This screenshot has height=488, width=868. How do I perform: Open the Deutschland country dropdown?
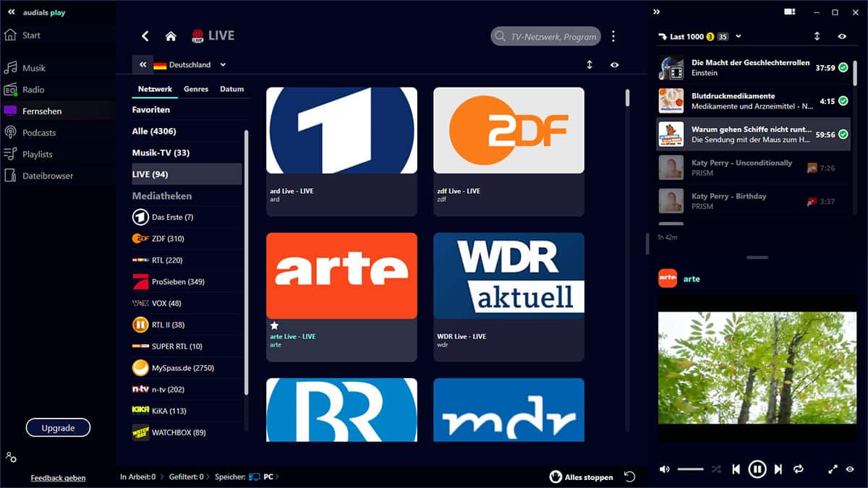(x=190, y=64)
